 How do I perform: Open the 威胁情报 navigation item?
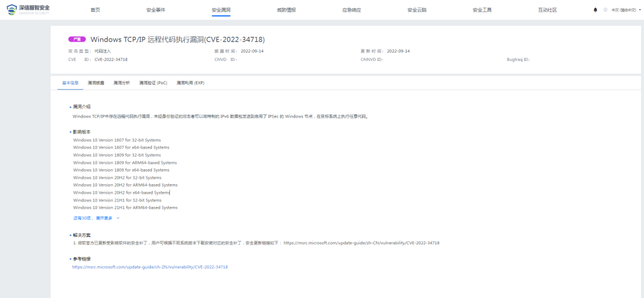point(286,10)
